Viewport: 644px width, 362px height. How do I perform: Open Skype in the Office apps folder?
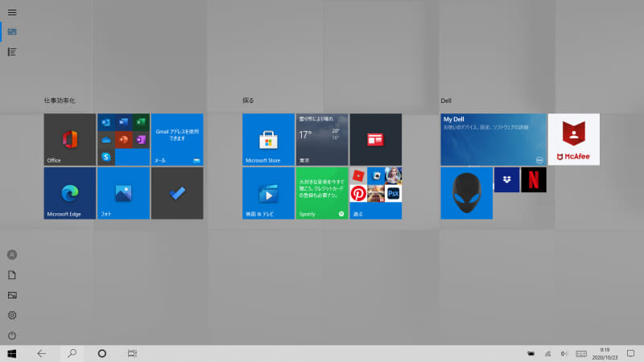click(106, 157)
